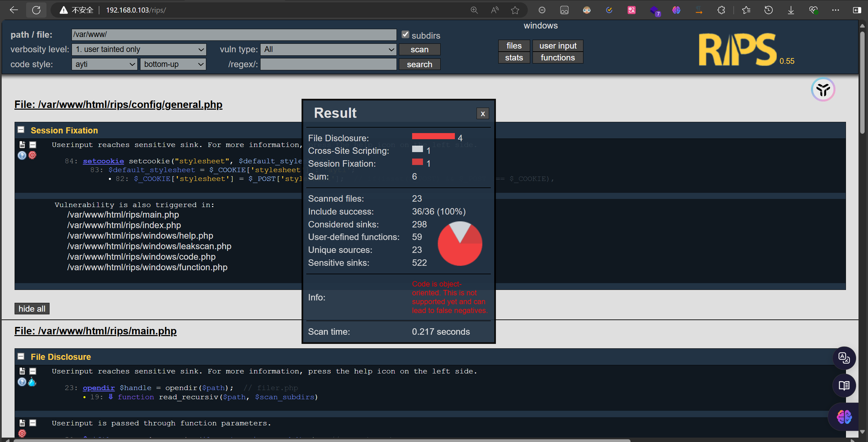Viewport: 868px width, 442px height.
Task: Open code viewer icon for the opendir finding
Action: (x=22, y=371)
